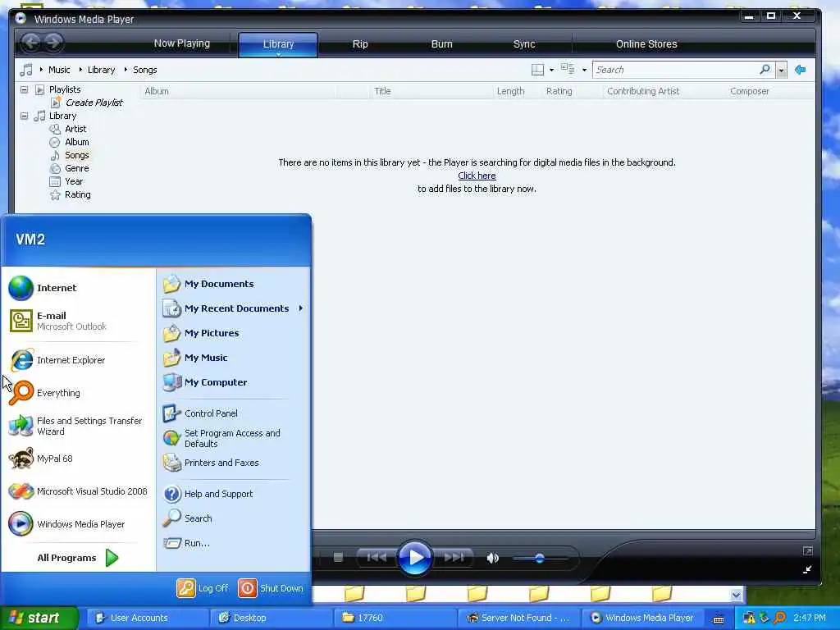Open the layout options dropdown arrow
This screenshot has height=630, width=840.
pyautogui.click(x=552, y=71)
